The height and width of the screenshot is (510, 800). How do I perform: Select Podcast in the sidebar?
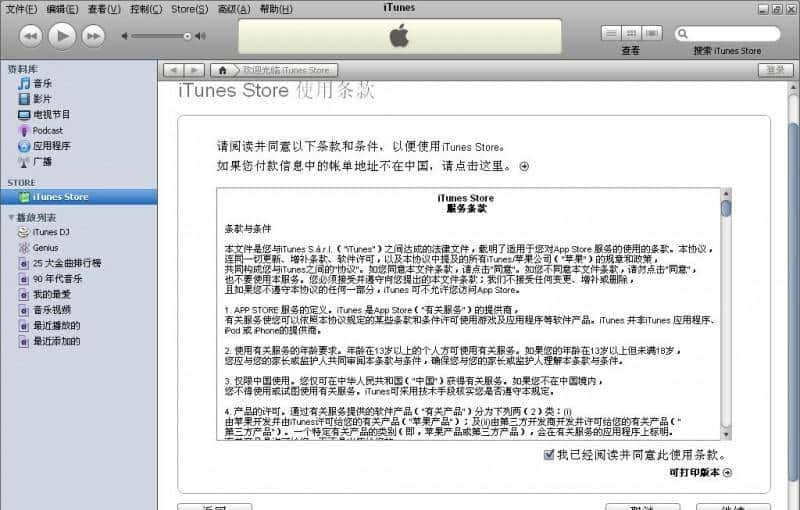[47, 130]
